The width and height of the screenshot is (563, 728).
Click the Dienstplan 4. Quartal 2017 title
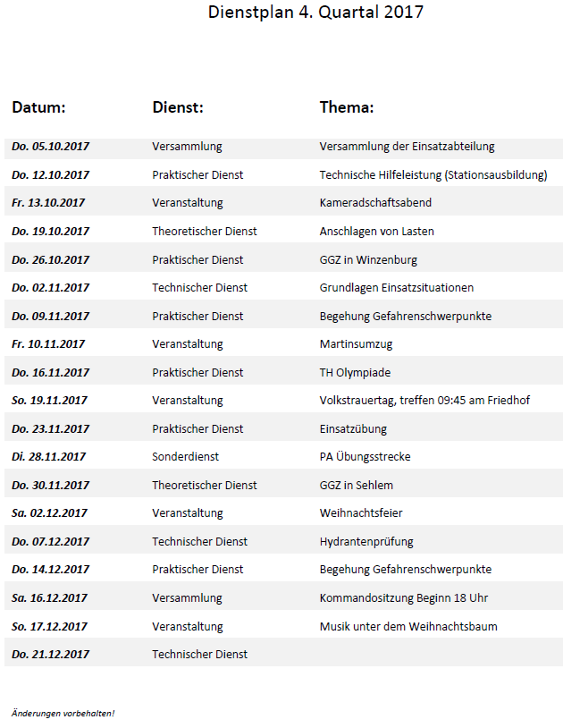point(315,13)
